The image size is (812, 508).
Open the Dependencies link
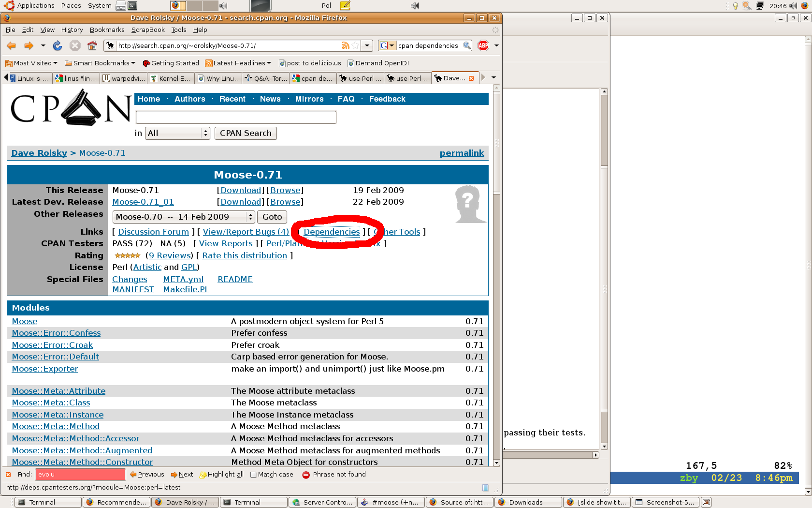(332, 232)
